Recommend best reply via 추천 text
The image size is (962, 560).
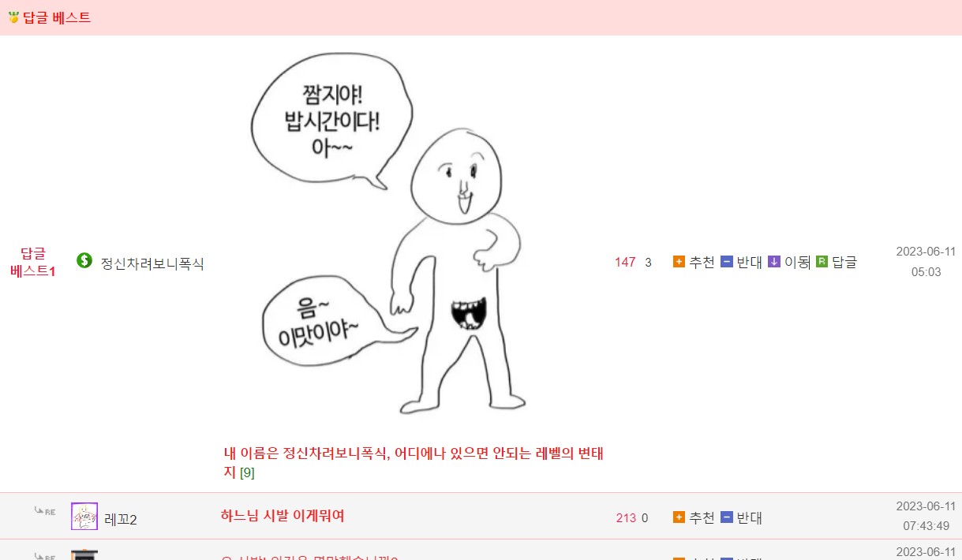click(x=702, y=263)
